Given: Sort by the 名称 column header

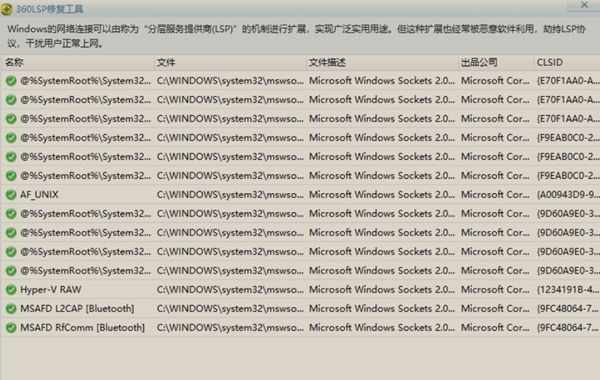Looking at the screenshot, I should 78,62.
